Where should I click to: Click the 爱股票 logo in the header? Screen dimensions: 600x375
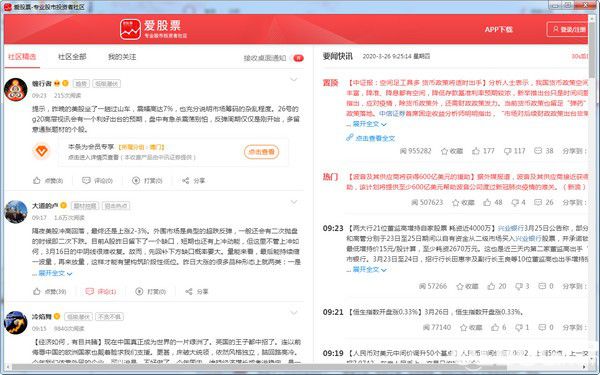click(153, 29)
